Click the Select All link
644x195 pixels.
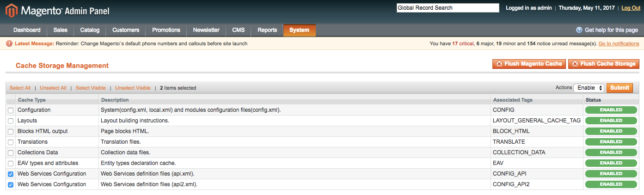[20, 88]
